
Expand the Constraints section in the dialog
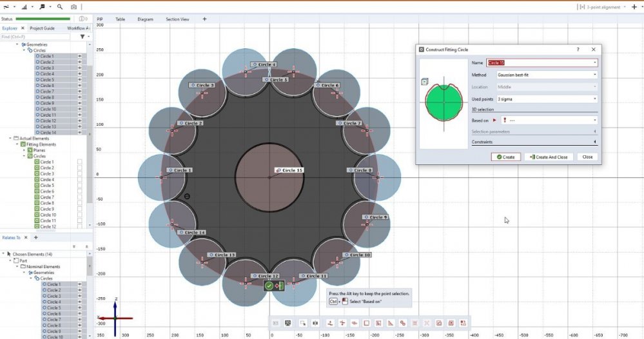(x=534, y=142)
